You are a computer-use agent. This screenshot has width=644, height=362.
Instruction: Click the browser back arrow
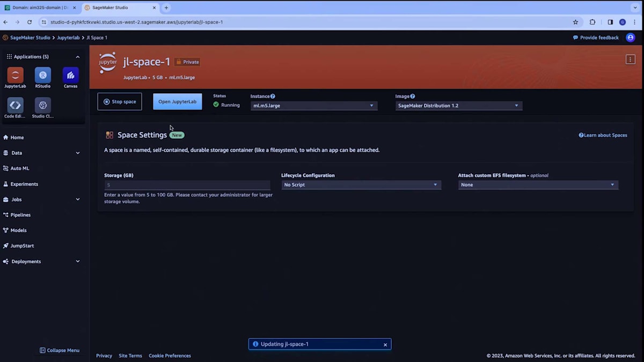(x=6, y=22)
